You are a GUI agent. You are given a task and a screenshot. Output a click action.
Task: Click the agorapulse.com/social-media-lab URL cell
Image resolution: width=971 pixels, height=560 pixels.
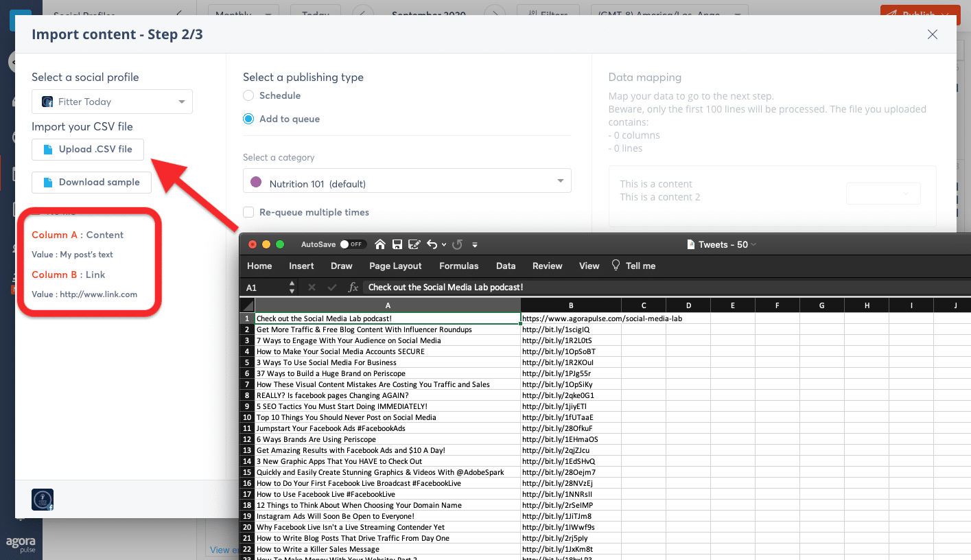point(571,318)
